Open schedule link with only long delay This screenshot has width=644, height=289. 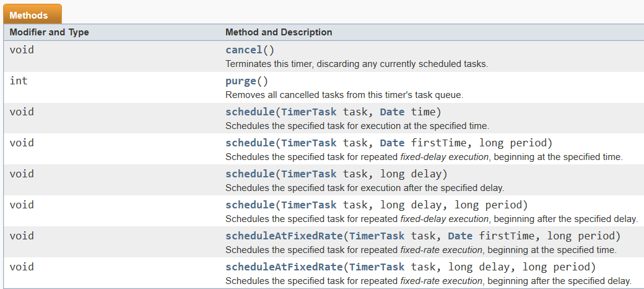click(x=250, y=174)
